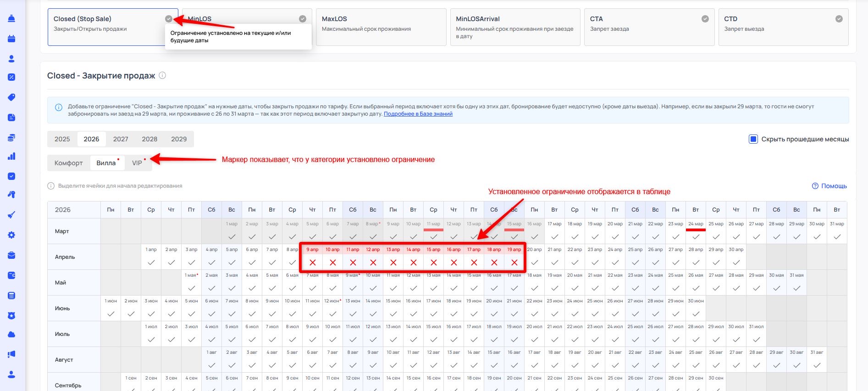Screen dimensions: 868x391
Task: Open the calculator icon in the sidebar
Action: [x=11, y=296]
